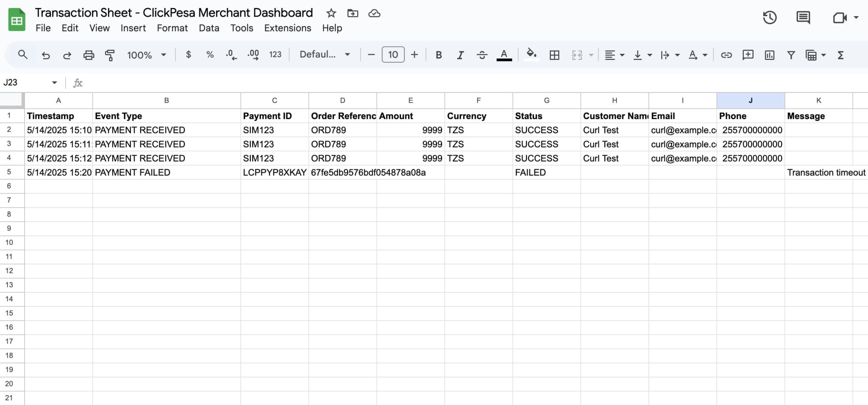Insert a chart
The image size is (868, 405).
pyautogui.click(x=770, y=55)
